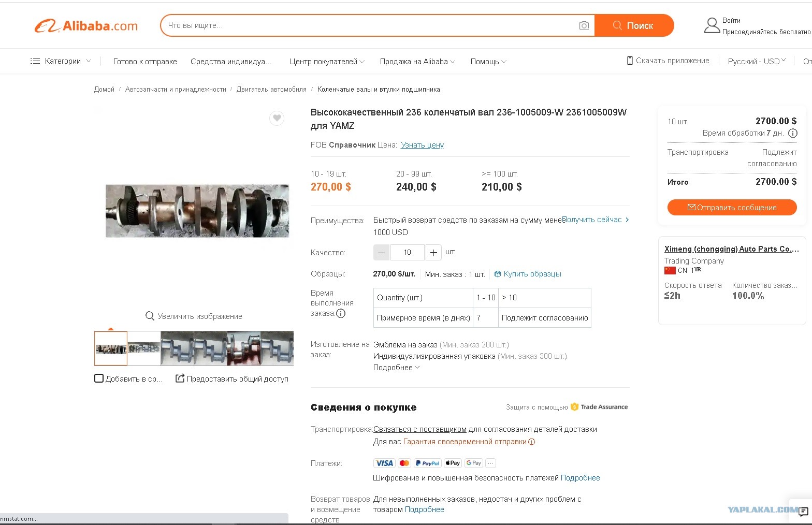Tick the add to compare checkbox
Screen dimensions: 812x525
[99, 378]
